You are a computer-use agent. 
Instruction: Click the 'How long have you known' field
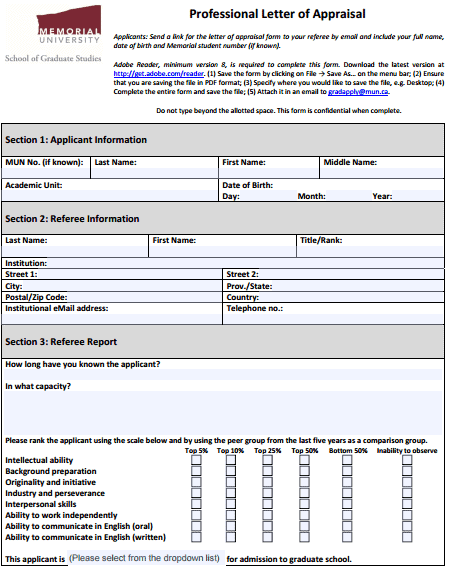(x=223, y=375)
